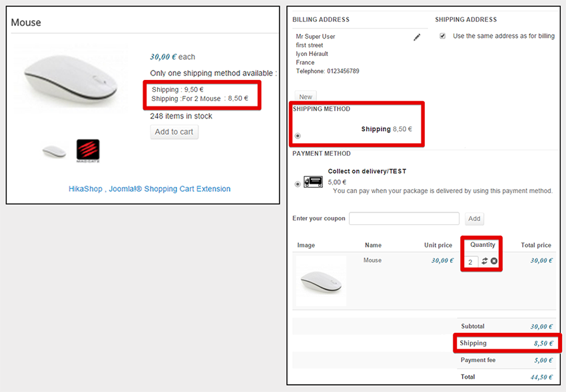This screenshot has width=566, height=392.
Task: Click the Quantity column header
Action: [x=482, y=244]
